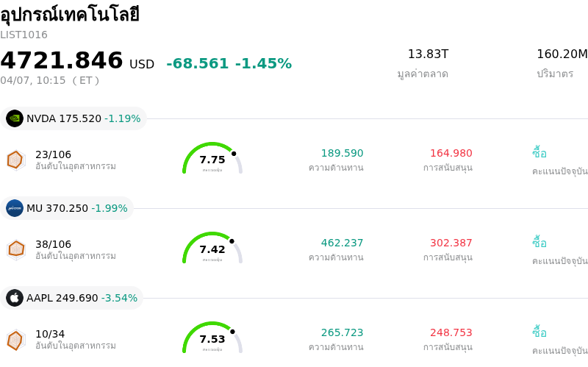Open the AAPL 249.690 ticker chip
Viewport: 588px width, 367px height.
click(x=72, y=298)
